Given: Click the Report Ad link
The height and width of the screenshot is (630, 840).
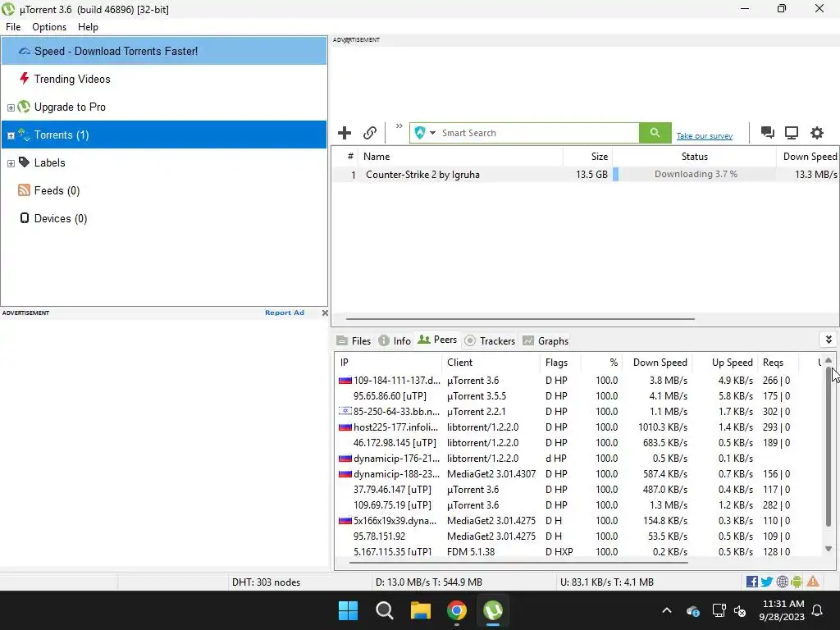Looking at the screenshot, I should 285,313.
